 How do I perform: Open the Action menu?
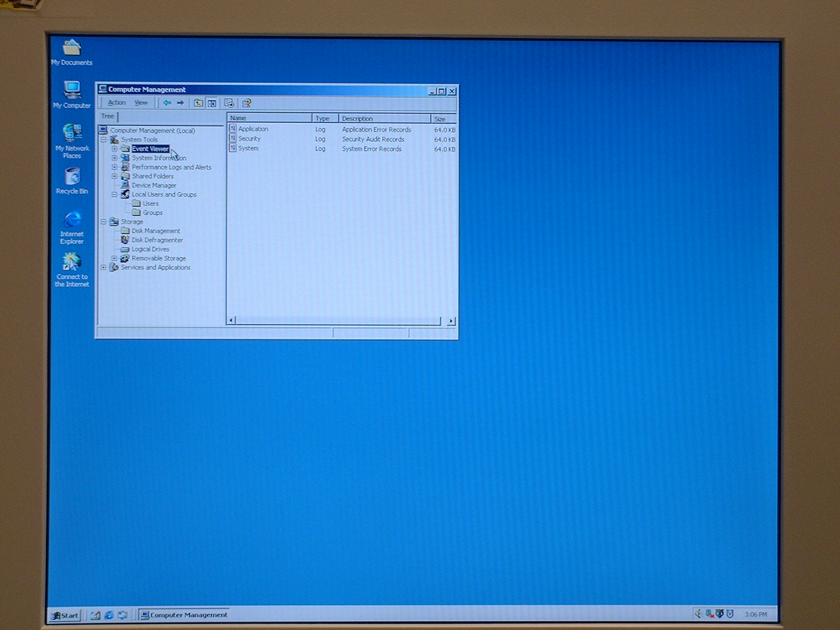click(117, 103)
